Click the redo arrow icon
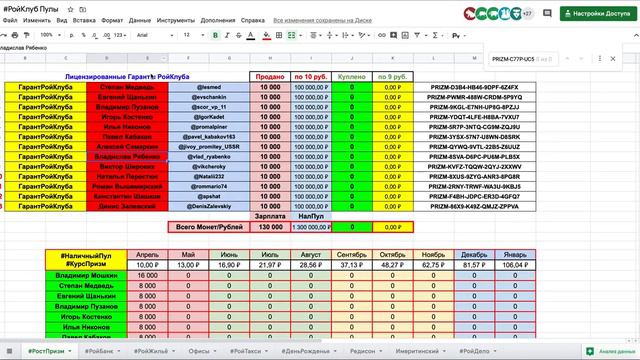640x360 pixels. [4, 36]
